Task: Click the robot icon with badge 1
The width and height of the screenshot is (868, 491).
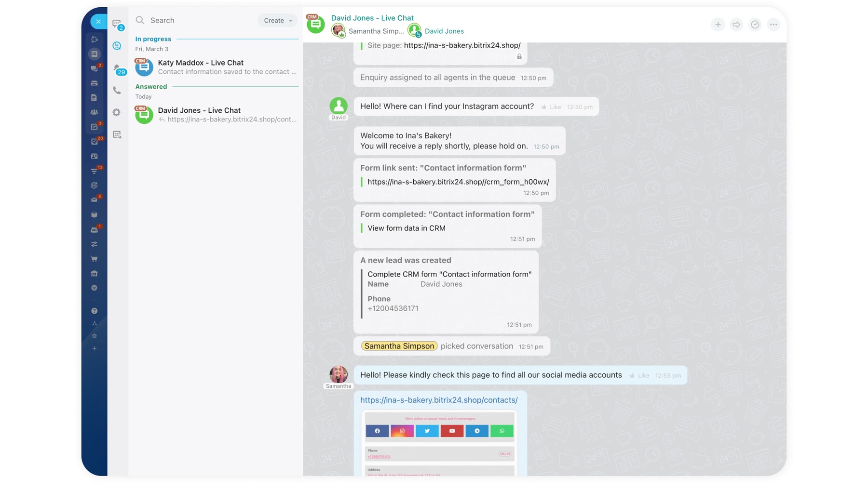Action: click(x=95, y=229)
